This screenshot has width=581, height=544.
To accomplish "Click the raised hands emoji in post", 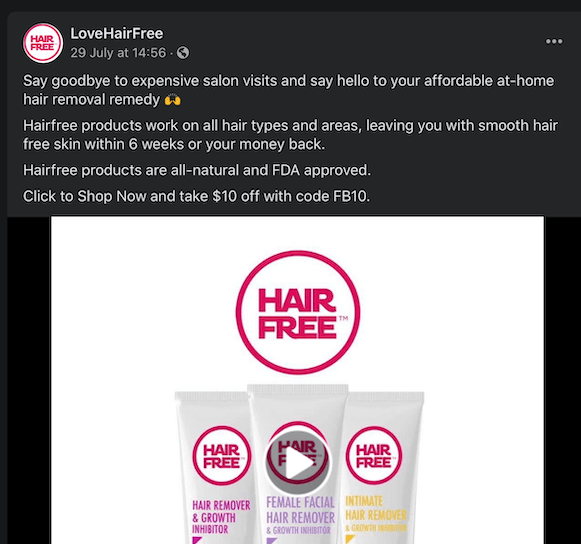I will click(173, 100).
